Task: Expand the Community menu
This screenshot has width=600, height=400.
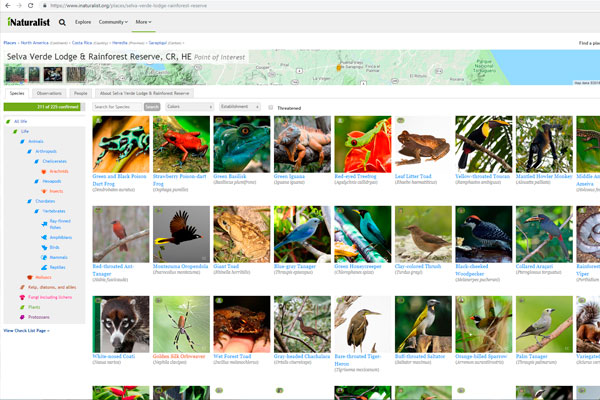Action: [113, 20]
